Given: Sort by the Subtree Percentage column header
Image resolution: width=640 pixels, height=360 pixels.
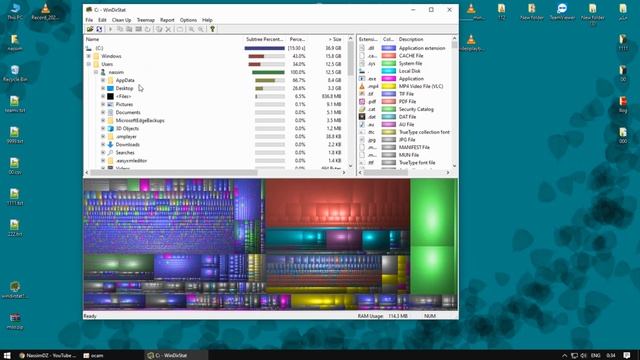Looking at the screenshot, I should (x=264, y=39).
